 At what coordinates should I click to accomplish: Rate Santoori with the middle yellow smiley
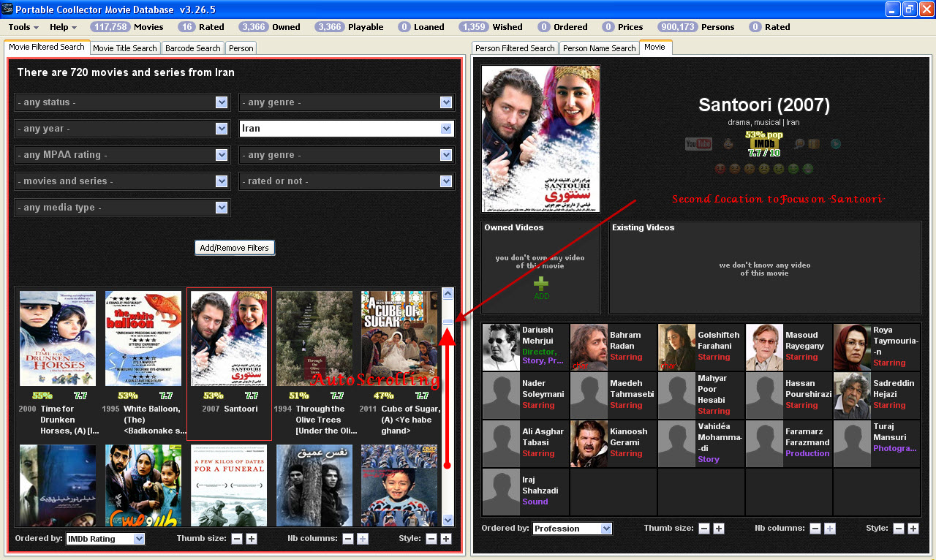tap(764, 169)
